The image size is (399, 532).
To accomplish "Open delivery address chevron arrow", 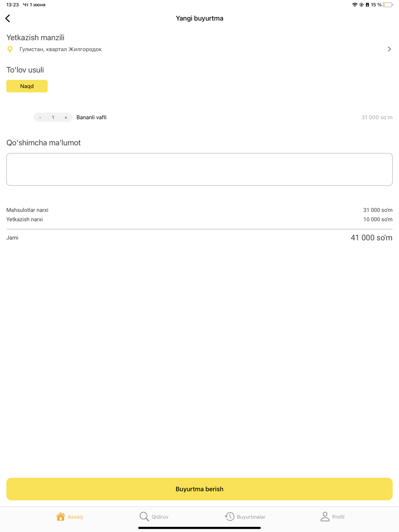I will pyautogui.click(x=389, y=49).
